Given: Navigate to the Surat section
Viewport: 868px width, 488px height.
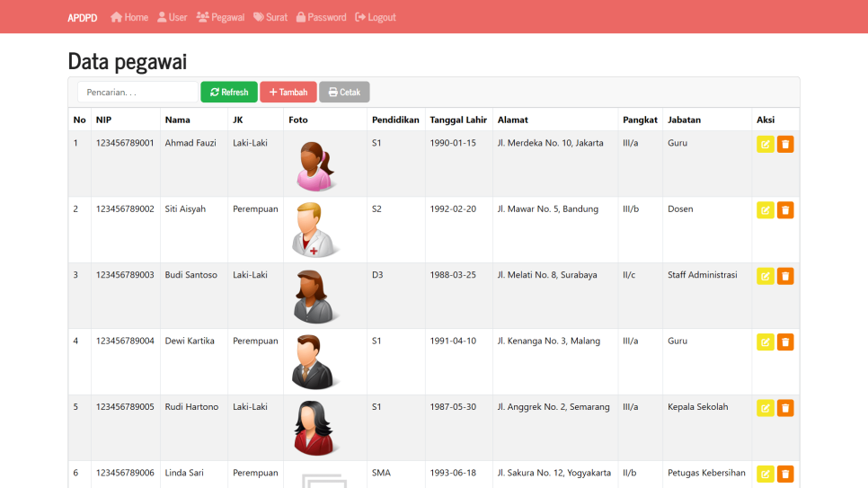Looking at the screenshot, I should click(270, 17).
